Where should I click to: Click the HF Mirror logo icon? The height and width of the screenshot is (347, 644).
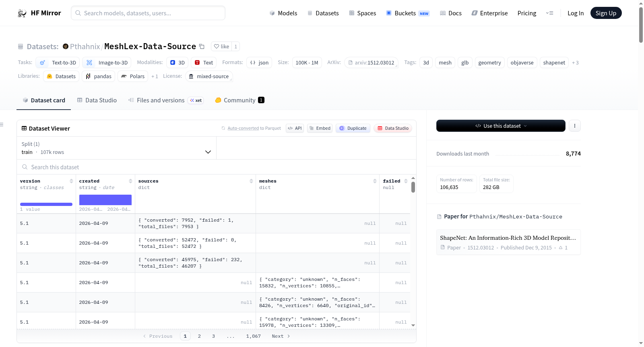click(x=22, y=13)
